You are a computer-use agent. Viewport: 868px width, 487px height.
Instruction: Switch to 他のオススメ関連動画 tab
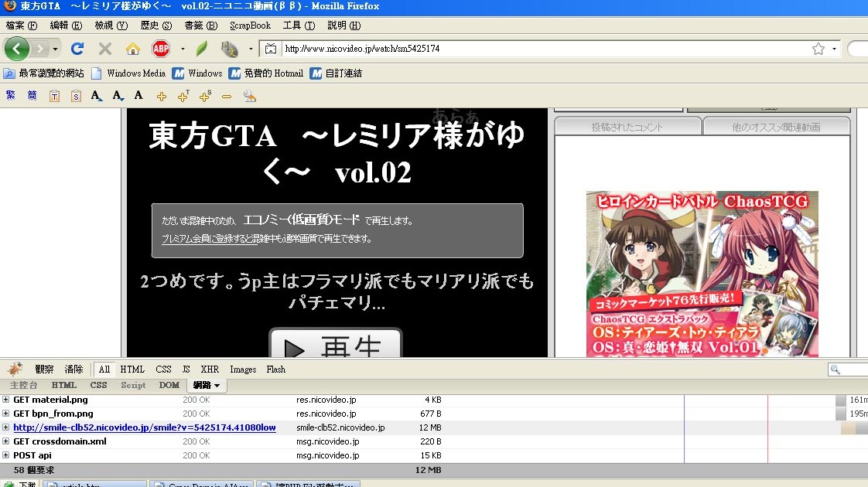tap(776, 127)
